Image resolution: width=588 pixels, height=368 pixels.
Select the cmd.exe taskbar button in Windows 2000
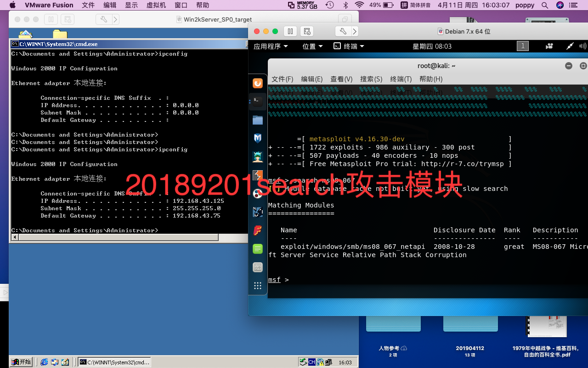[x=114, y=362]
